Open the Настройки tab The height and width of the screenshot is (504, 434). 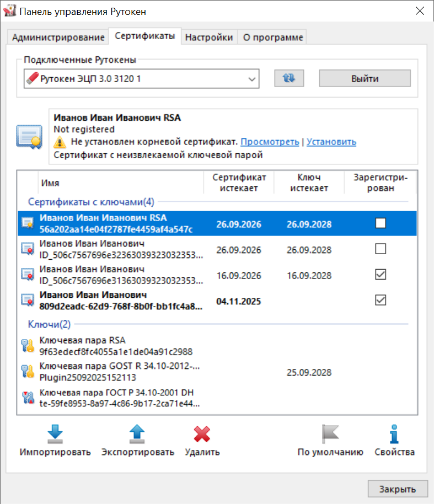[x=209, y=37]
